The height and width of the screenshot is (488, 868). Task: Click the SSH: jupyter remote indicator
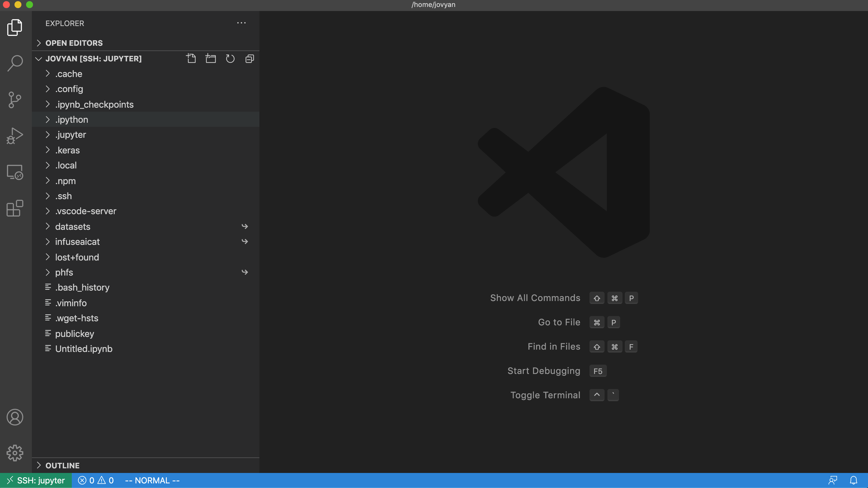pos(36,480)
